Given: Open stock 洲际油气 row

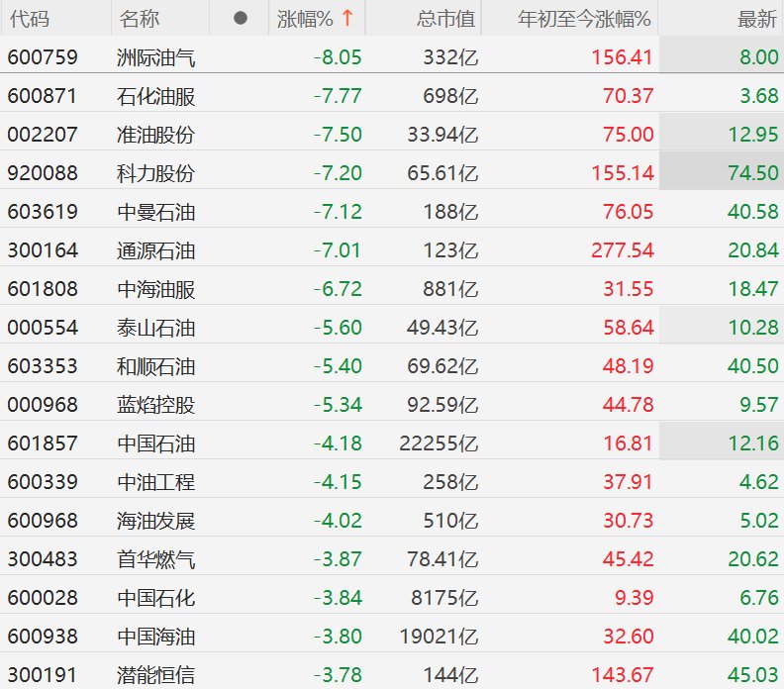Looking at the screenshot, I should point(392,57).
